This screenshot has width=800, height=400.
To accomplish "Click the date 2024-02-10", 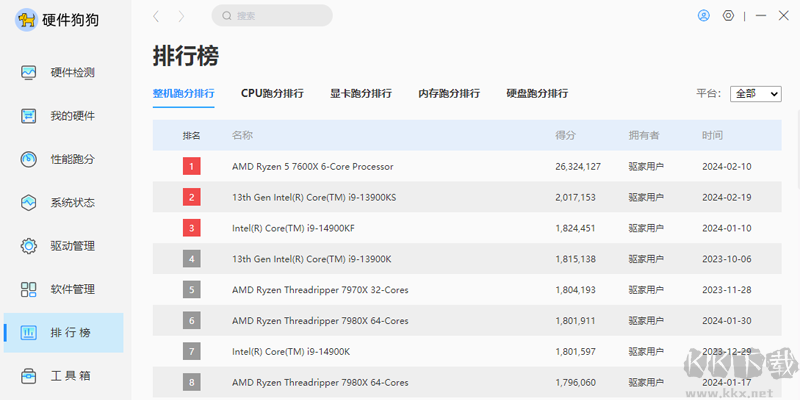I will click(727, 166).
